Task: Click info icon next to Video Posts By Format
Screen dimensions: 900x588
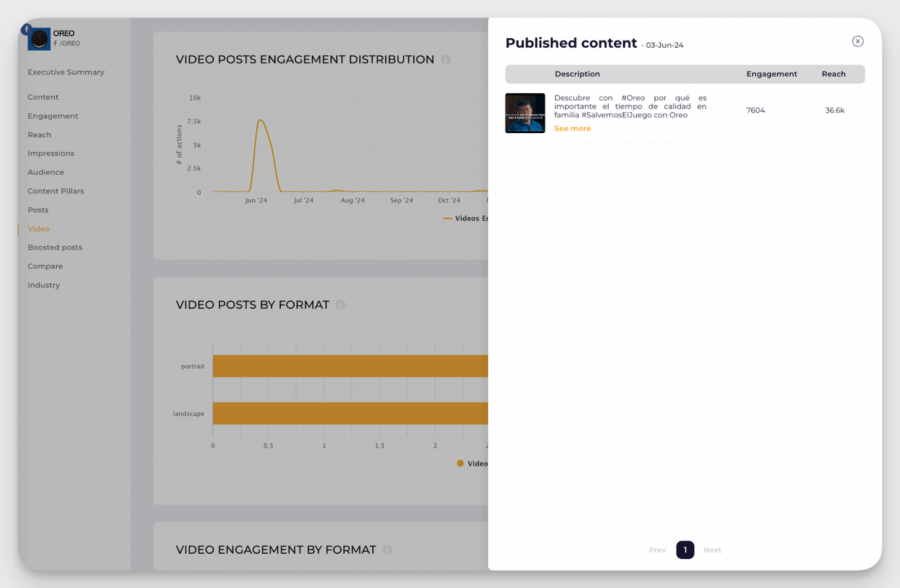Action: (x=340, y=305)
